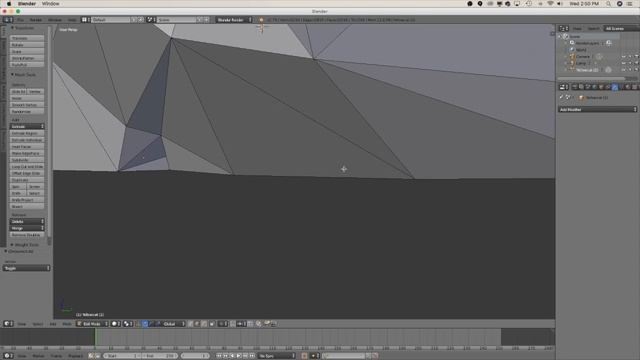Image resolution: width=640 pixels, height=360 pixels.
Task: Open macOS Window menu in menu bar
Action: point(51,4)
